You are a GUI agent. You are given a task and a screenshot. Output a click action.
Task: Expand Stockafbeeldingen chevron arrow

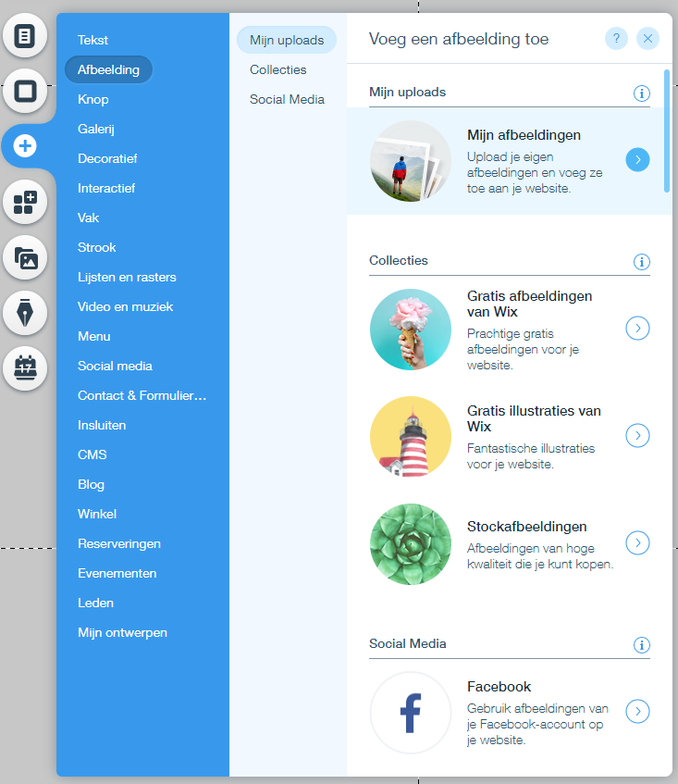coord(637,542)
